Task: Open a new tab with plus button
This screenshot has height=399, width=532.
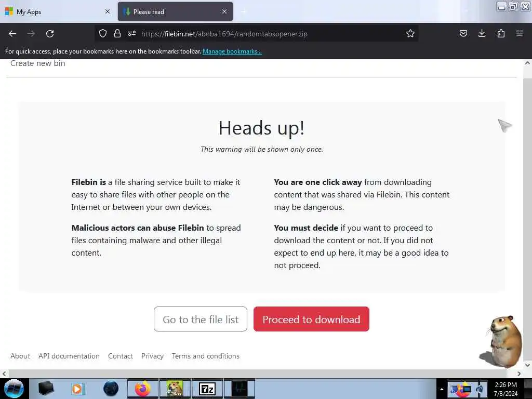Action: coord(244,12)
